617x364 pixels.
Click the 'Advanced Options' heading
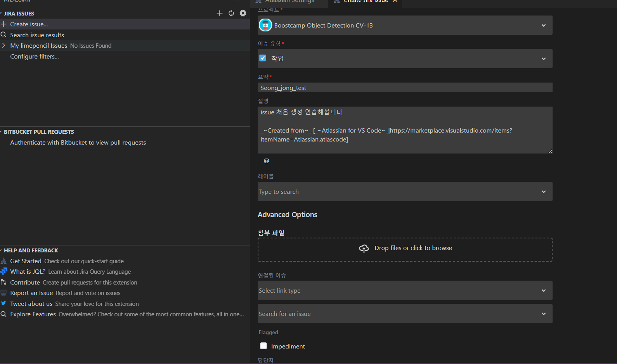[x=288, y=214]
